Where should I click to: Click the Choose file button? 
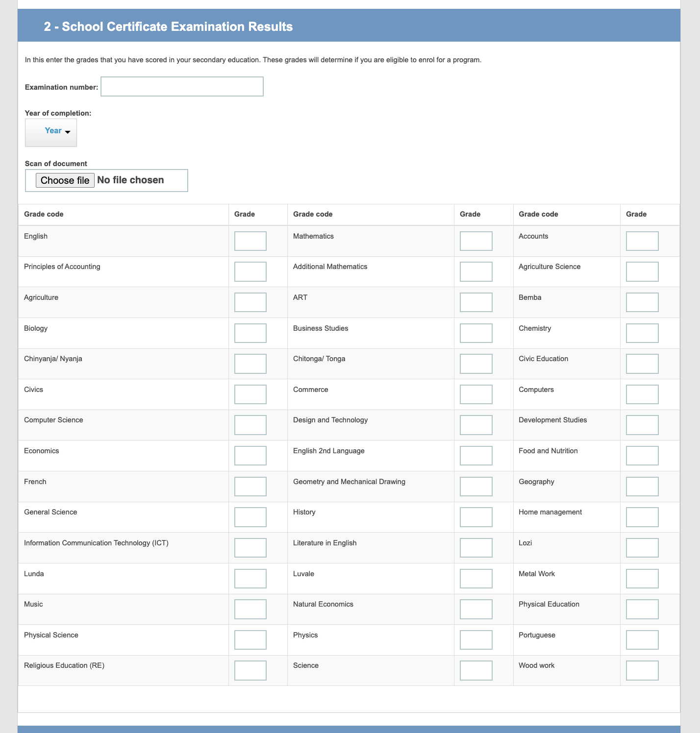click(x=65, y=180)
